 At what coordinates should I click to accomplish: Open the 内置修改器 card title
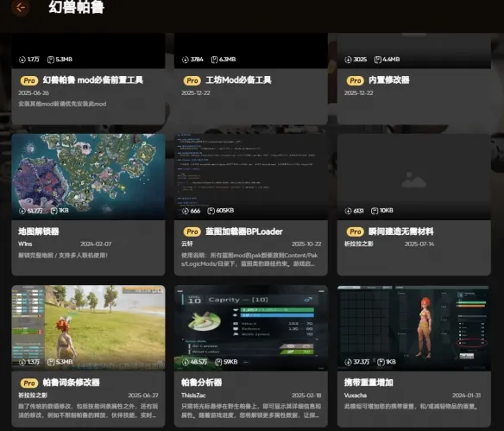point(389,80)
